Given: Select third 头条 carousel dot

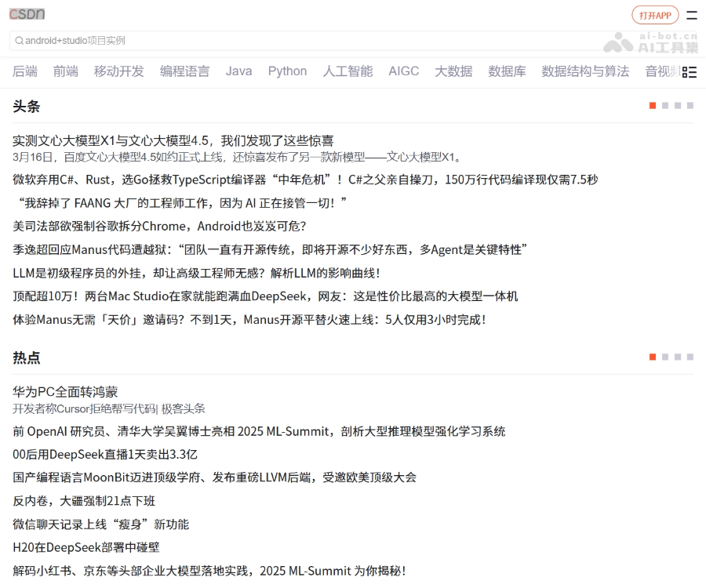Looking at the screenshot, I should 678,105.
